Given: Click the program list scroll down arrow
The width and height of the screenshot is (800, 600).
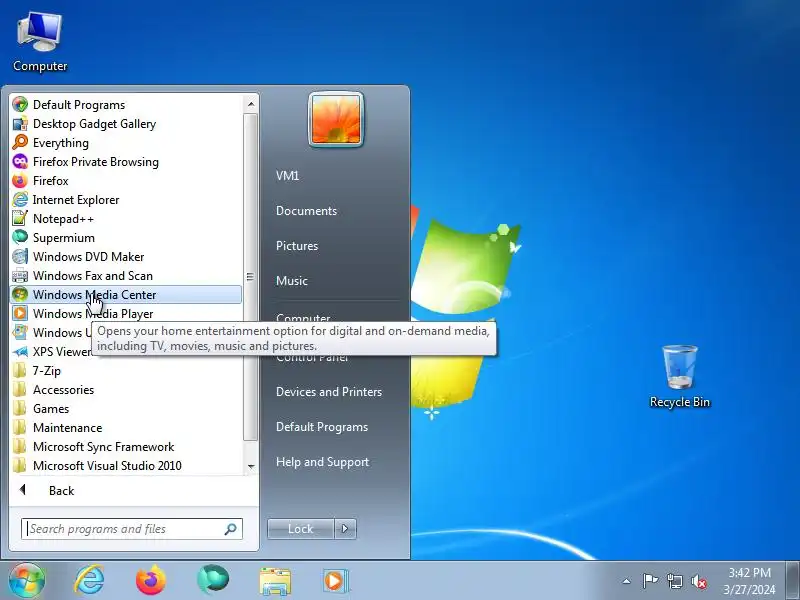Looking at the screenshot, I should 251,466.
